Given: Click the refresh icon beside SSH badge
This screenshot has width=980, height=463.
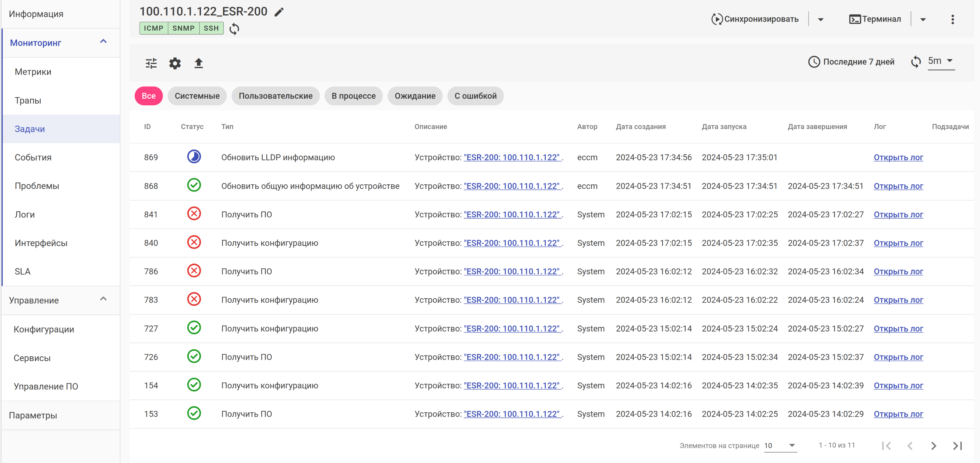Looking at the screenshot, I should click(x=234, y=29).
